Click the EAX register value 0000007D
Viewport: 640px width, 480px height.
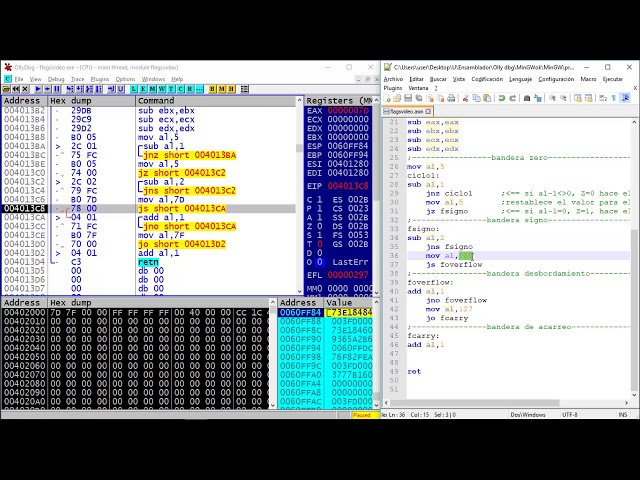349,111
